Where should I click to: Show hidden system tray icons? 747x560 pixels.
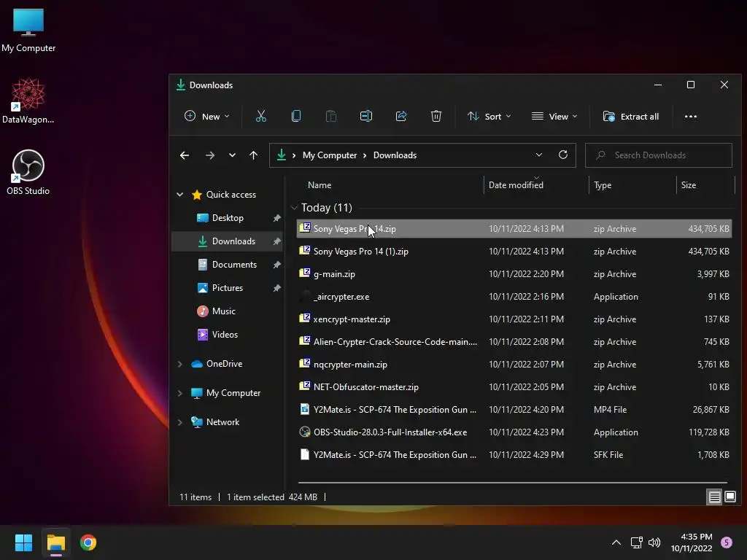pos(616,542)
